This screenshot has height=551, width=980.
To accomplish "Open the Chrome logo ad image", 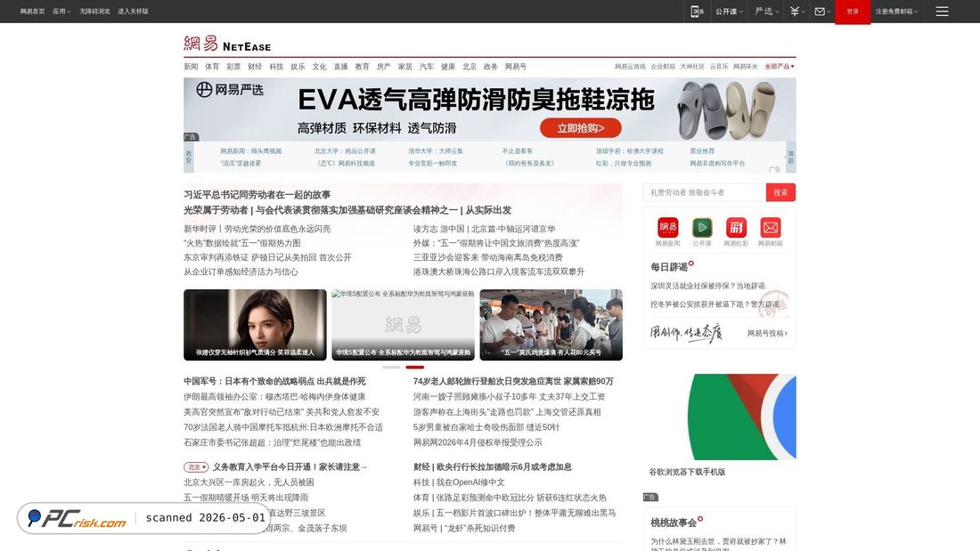I will coord(742,417).
